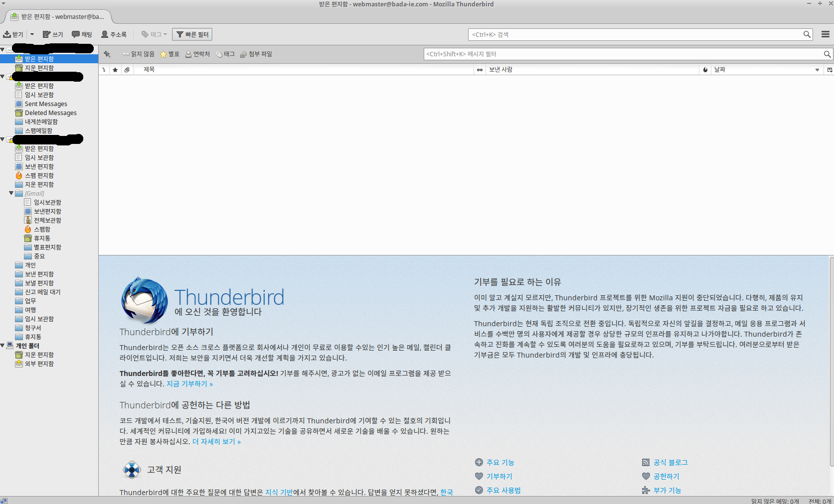This screenshot has height=504, width=834.
Task: Click the magnifier icon in global search
Action: coord(807,34)
